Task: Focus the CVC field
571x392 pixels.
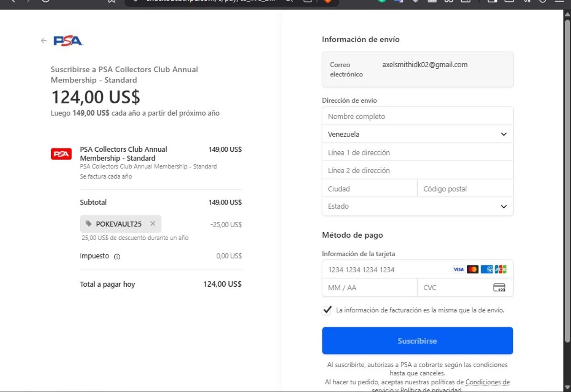Action: click(466, 287)
